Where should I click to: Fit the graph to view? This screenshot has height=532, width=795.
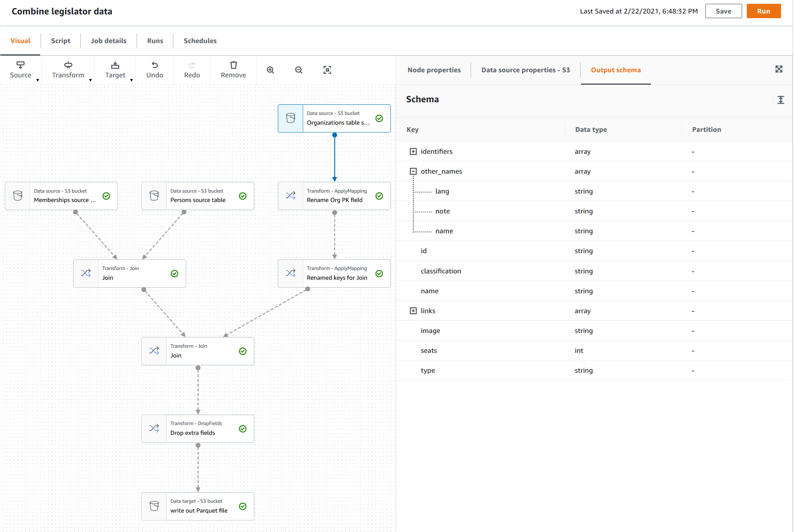[327, 70]
